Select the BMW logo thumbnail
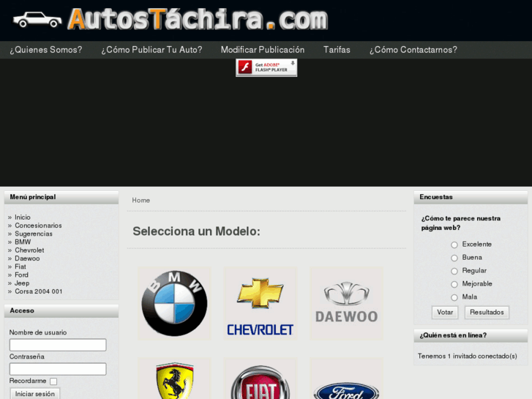This screenshot has height=399, width=532. pos(174,303)
